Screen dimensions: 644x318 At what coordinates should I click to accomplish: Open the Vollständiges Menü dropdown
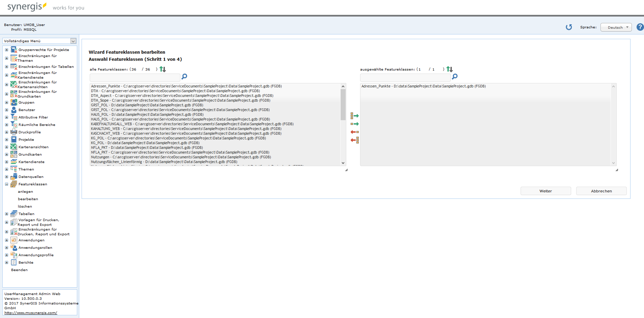click(x=73, y=41)
